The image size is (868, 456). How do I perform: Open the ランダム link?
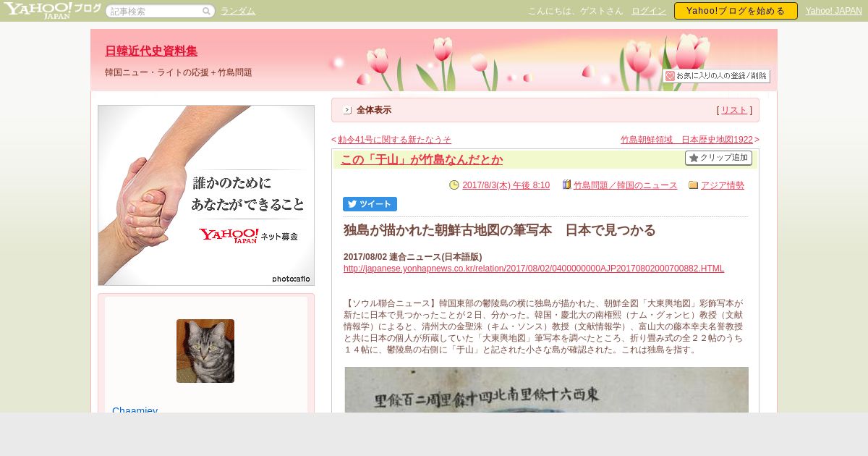click(x=238, y=11)
